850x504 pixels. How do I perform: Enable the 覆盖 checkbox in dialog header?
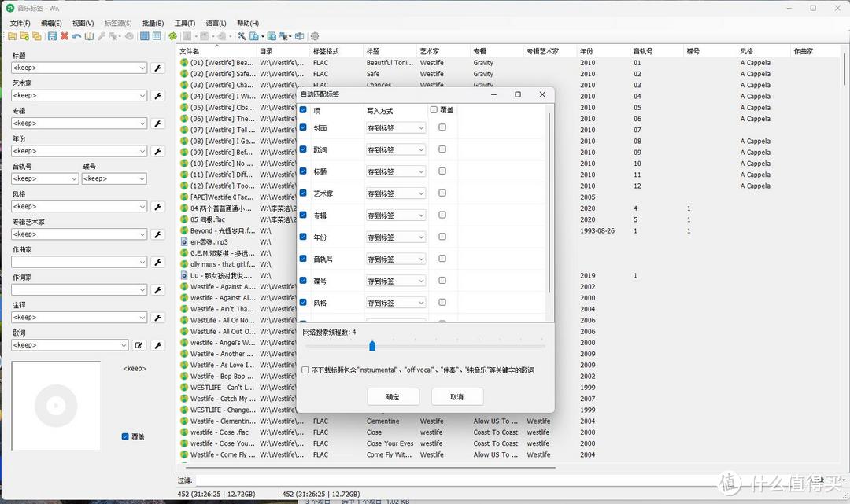[x=434, y=110]
